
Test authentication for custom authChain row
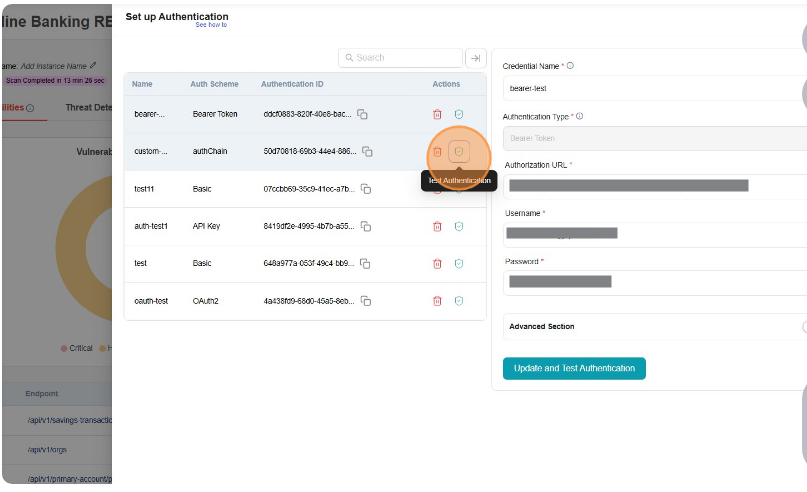[459, 152]
